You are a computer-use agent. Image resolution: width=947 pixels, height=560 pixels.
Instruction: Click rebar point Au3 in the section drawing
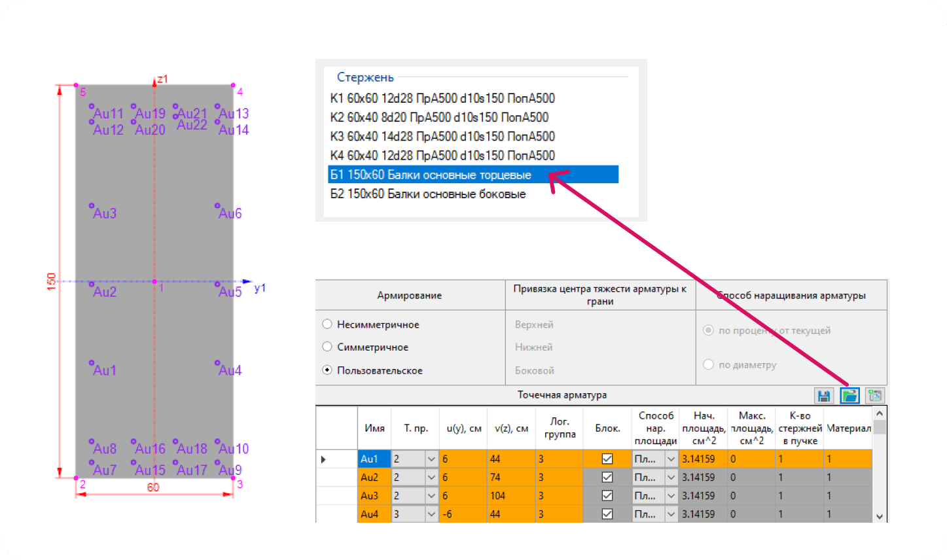[x=92, y=205]
